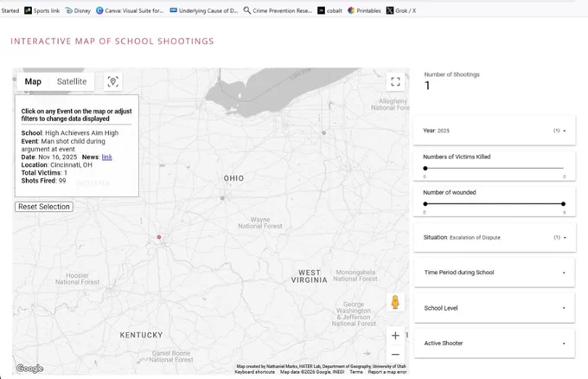The image size is (588, 379).
Task: Click Location: Cincinnati, OH text
Action: 56,165
